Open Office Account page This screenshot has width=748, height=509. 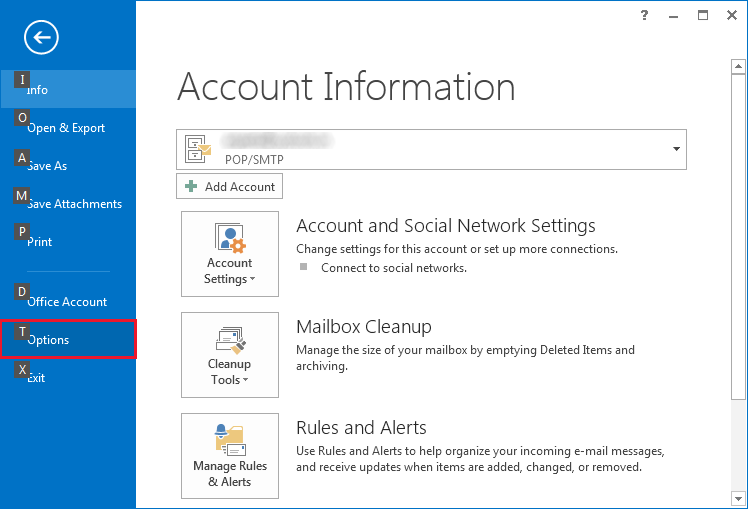click(68, 301)
